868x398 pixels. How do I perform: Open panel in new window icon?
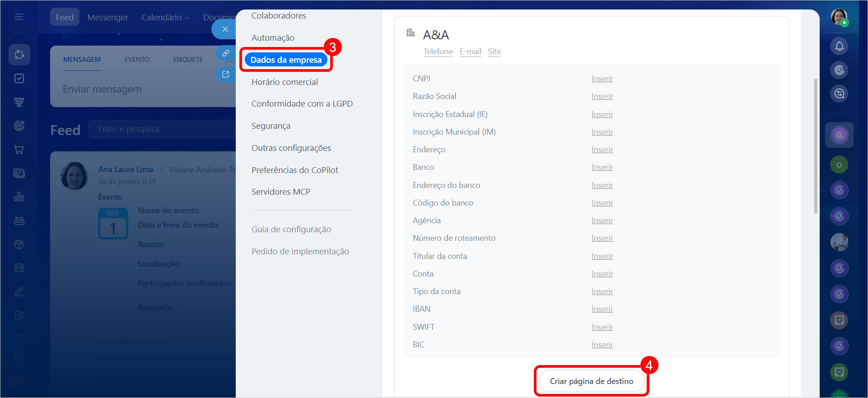(x=225, y=75)
